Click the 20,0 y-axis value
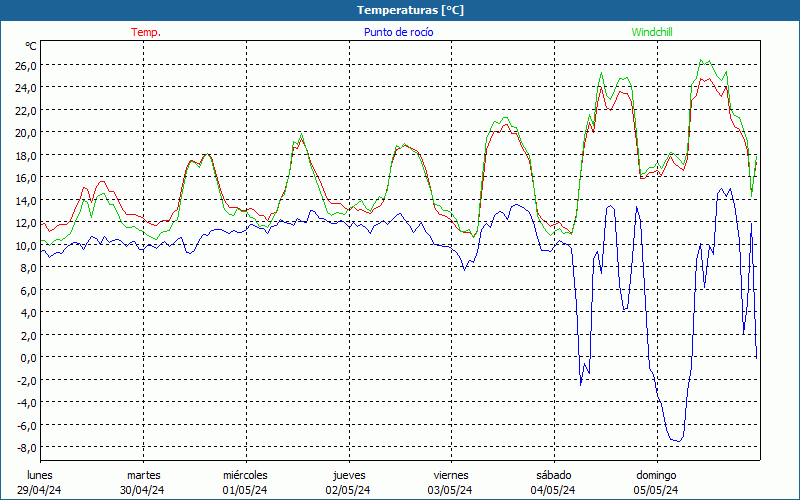Screen dimensions: 800x500 27,133
